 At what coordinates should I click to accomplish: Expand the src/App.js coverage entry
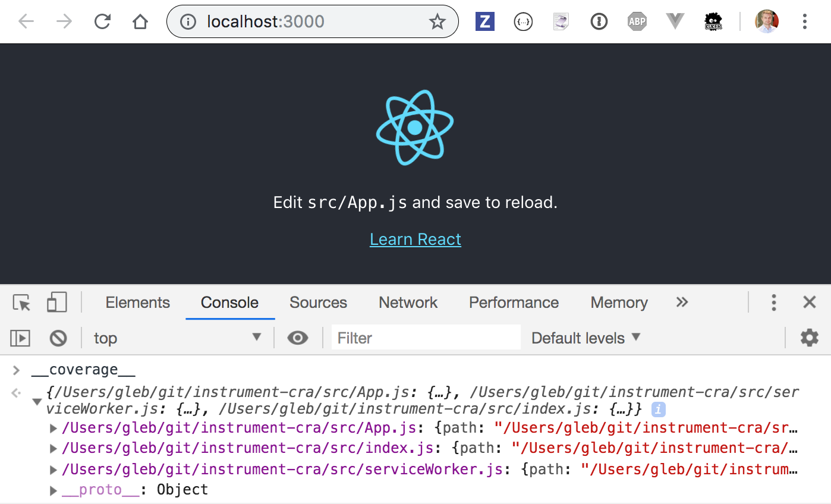(x=53, y=429)
